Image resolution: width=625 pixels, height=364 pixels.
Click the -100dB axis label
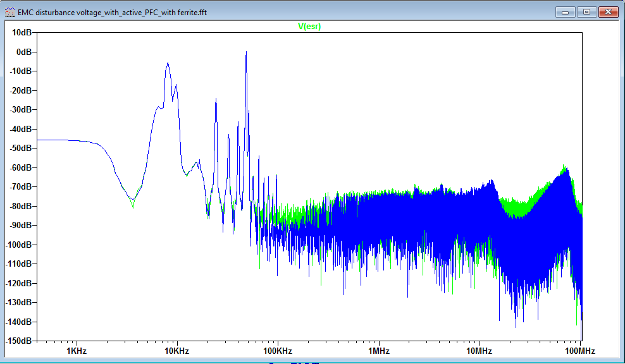point(19,245)
